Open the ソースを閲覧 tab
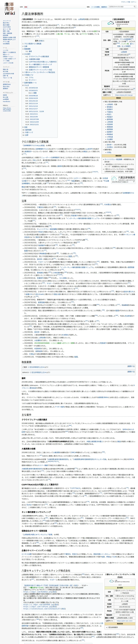 (95, 7)
